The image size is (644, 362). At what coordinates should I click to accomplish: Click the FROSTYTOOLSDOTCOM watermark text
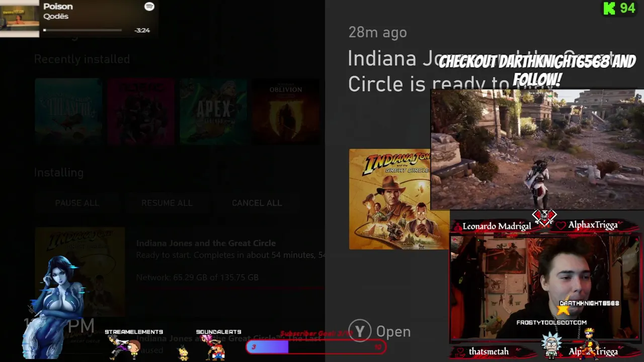click(x=551, y=323)
